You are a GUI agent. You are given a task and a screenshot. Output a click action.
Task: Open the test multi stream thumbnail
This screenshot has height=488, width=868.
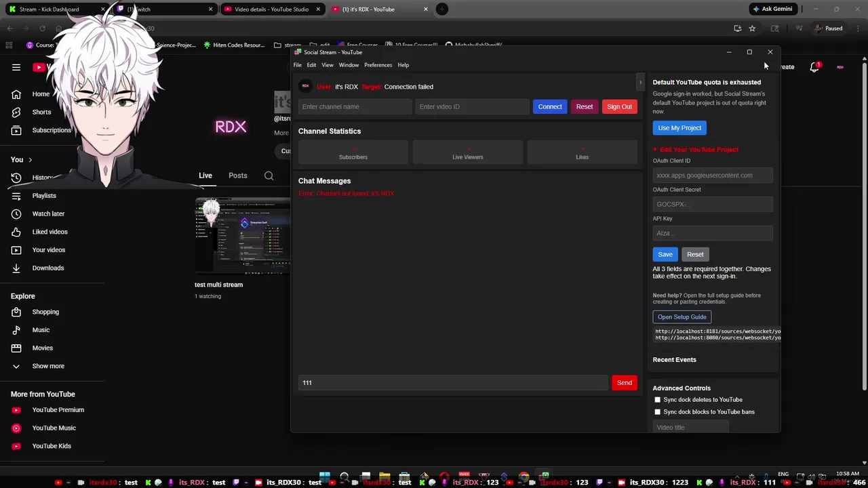(243, 235)
